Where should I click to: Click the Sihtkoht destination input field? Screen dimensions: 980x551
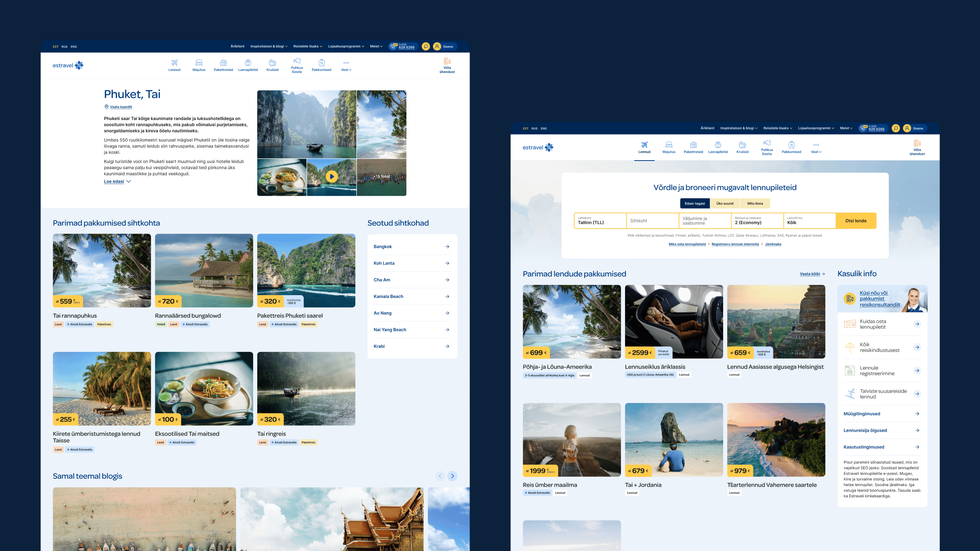click(x=652, y=221)
